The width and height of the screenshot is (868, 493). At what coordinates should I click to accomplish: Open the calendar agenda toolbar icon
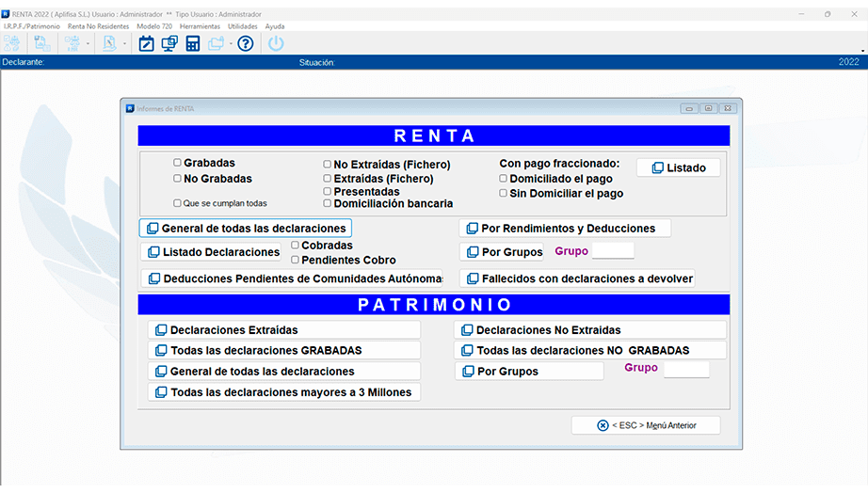[x=146, y=43]
